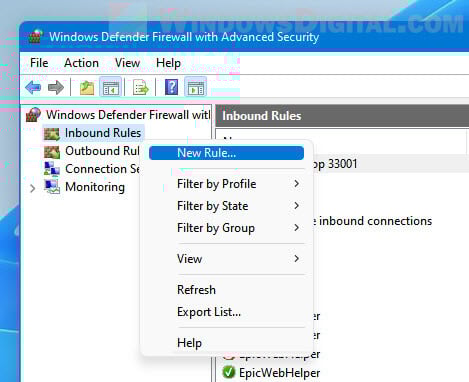Viewport: 469px width, 382px height.
Task: Choose Filter by Profile in context menu
Action: coord(226,184)
